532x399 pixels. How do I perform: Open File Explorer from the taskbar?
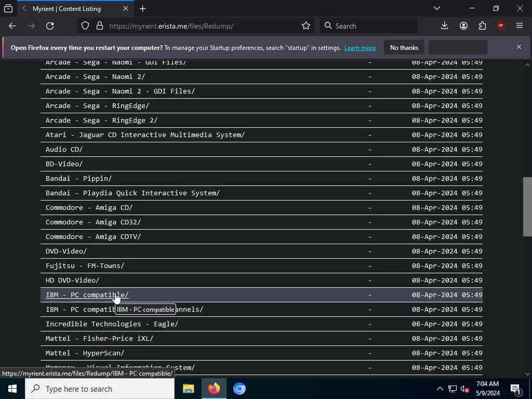pyautogui.click(x=188, y=389)
